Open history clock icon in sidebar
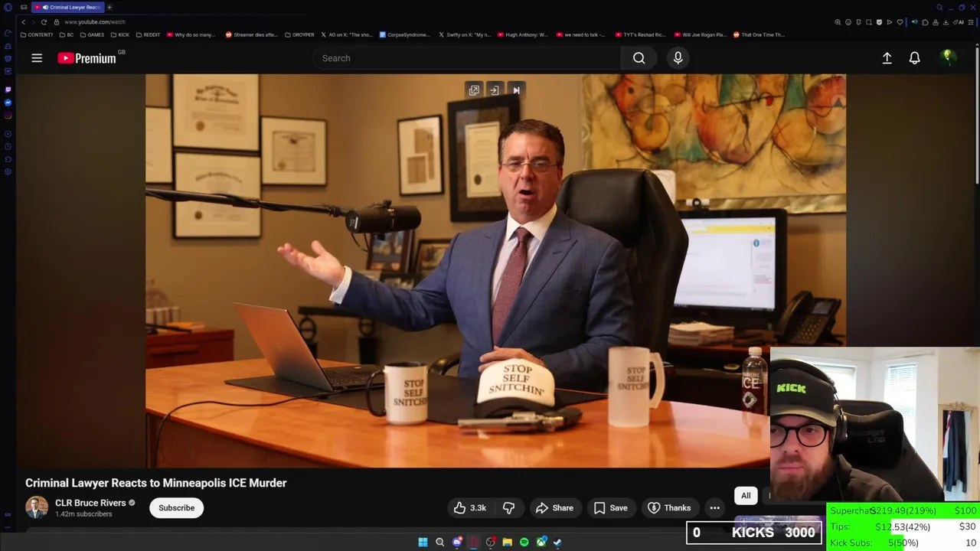The width and height of the screenshot is (980, 551). tap(8, 146)
